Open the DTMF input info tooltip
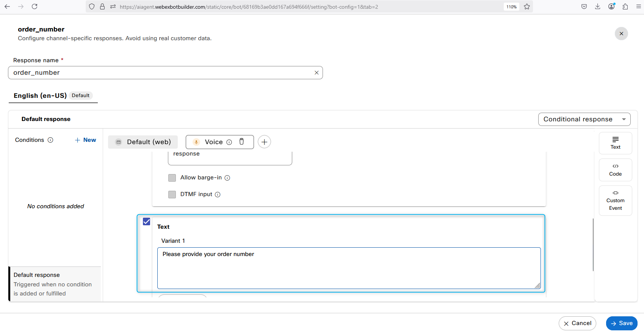This screenshot has height=333, width=644. (x=218, y=195)
